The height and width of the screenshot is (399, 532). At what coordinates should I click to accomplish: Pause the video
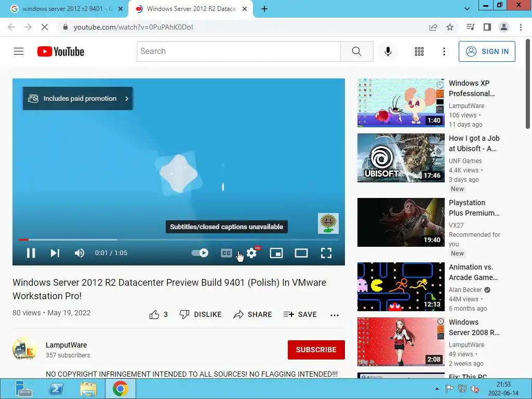point(31,253)
